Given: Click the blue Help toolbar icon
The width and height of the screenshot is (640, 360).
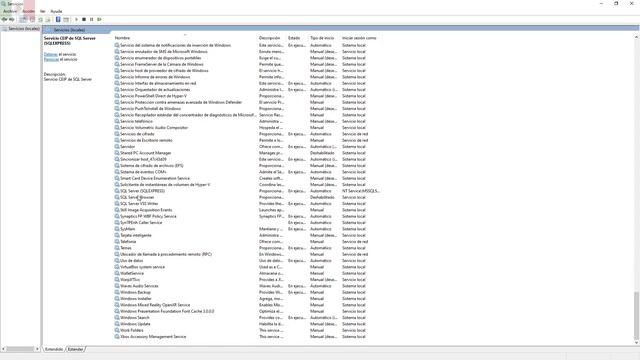Looking at the screenshot, I should (58, 19).
